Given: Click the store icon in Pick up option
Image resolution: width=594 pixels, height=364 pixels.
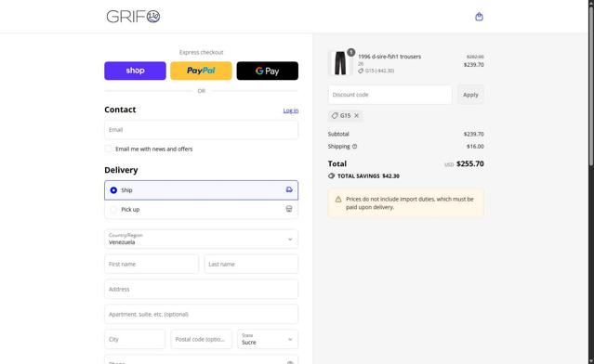Looking at the screenshot, I should 289,209.
